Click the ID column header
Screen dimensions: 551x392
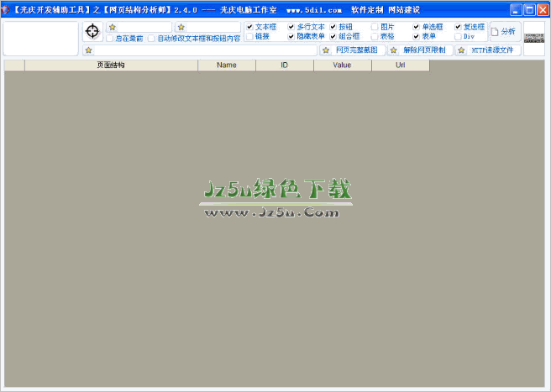pyautogui.click(x=285, y=65)
